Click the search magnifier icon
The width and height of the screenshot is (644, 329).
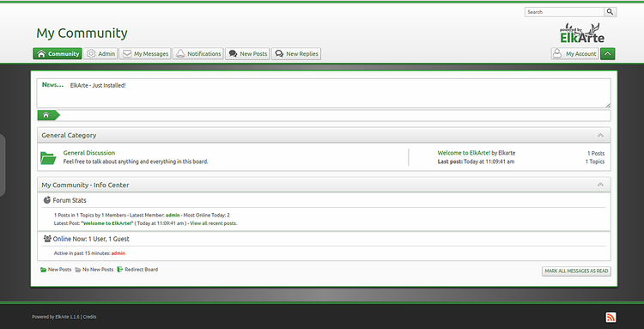click(x=610, y=12)
